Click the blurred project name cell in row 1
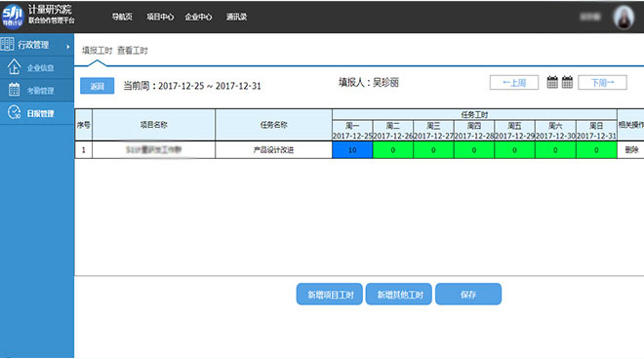 pyautogui.click(x=153, y=150)
